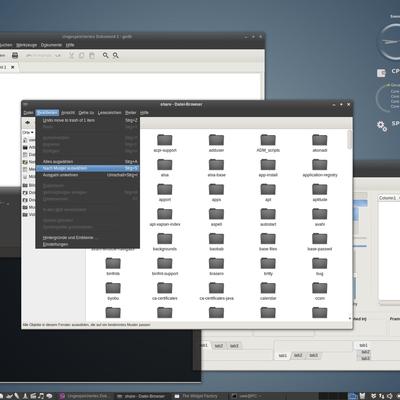This screenshot has height=400, width=400.
Task: Open the alsa-base folder
Action: coord(216,168)
